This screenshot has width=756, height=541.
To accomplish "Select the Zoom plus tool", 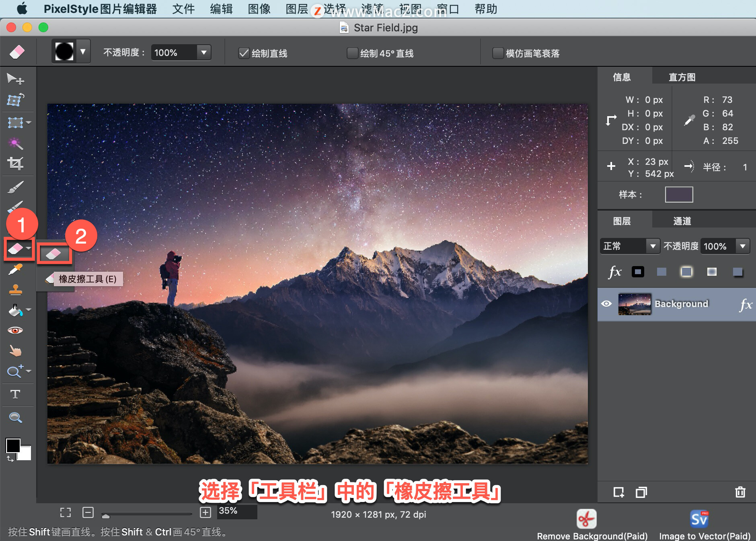I will point(15,371).
